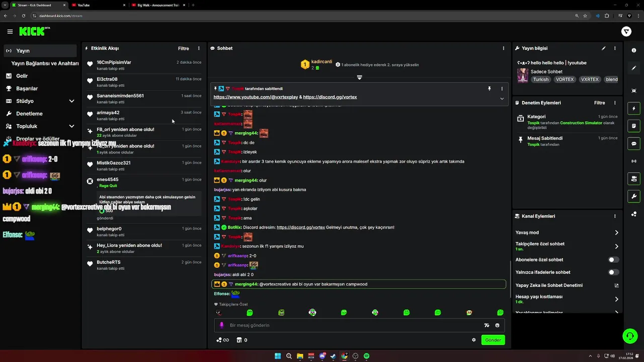Click the stream category thumbnail image

click(x=523, y=75)
